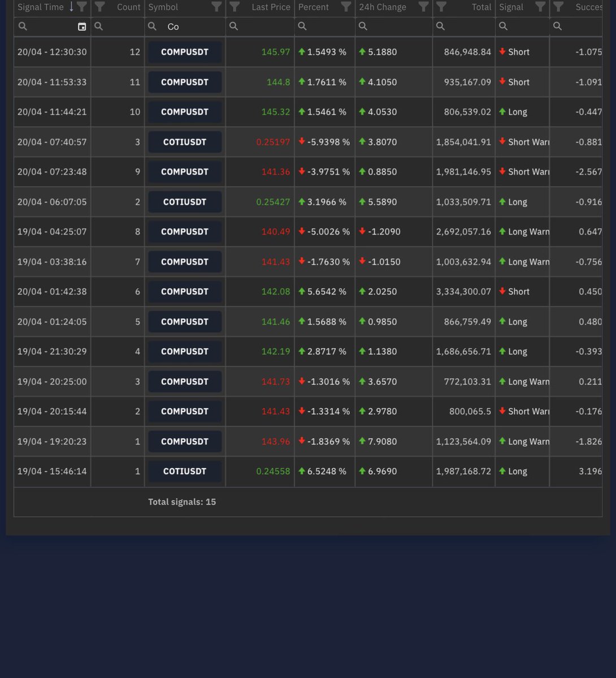Sort by the Signal Time header
Screen dimensions: 616x678
tap(41, 7)
